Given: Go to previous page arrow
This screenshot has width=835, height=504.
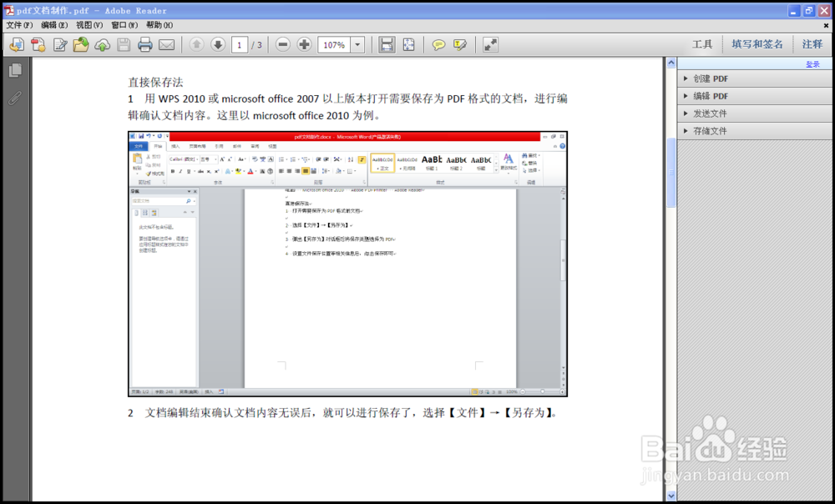Looking at the screenshot, I should 196,45.
